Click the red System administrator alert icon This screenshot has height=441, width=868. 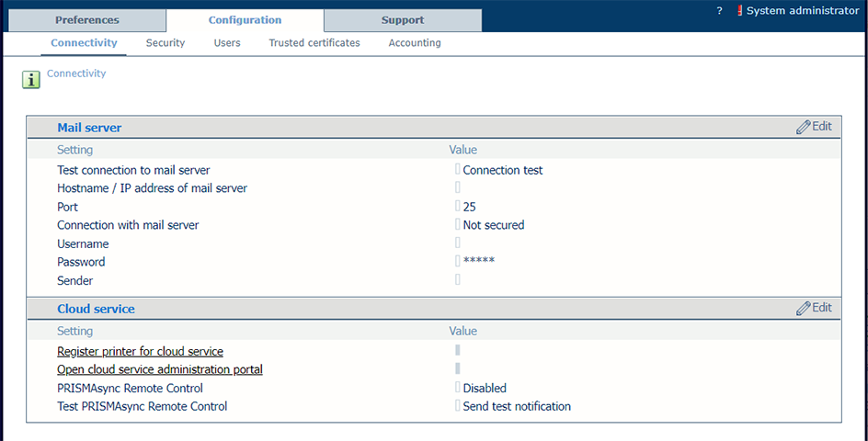click(739, 10)
